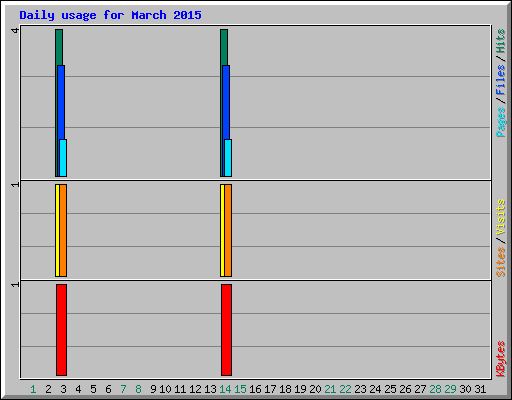Screen dimensions: 512x400
Task: Click day 9 on the date axis
Action: click(153, 389)
